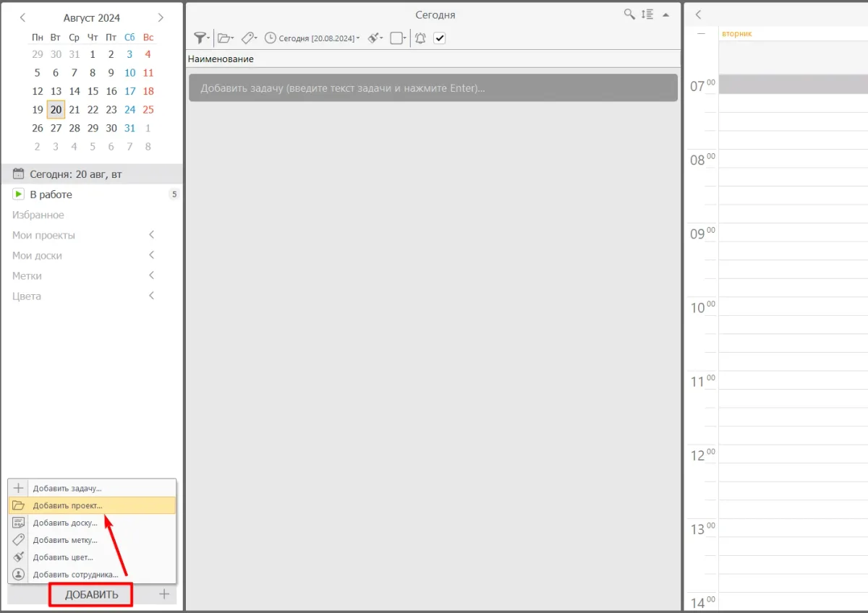Expand the 'Цвета' colors section
This screenshot has width=868, height=613.
click(x=151, y=296)
